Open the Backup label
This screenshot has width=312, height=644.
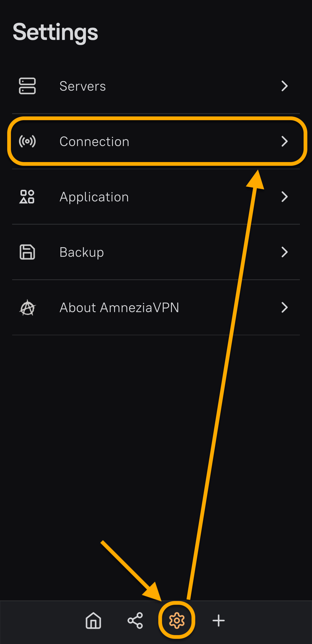click(81, 252)
